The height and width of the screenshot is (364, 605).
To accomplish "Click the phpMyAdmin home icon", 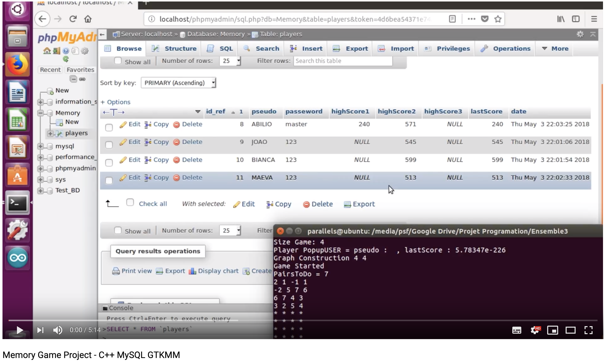I will coord(47,51).
